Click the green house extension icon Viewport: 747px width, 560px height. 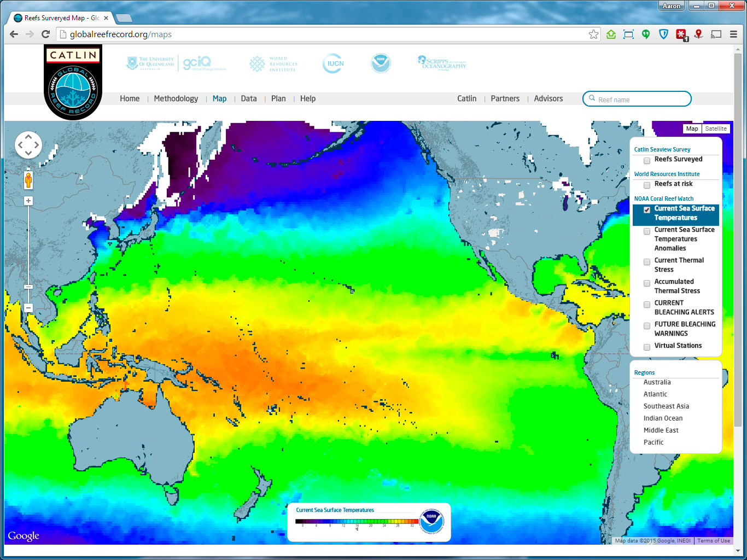coord(611,34)
